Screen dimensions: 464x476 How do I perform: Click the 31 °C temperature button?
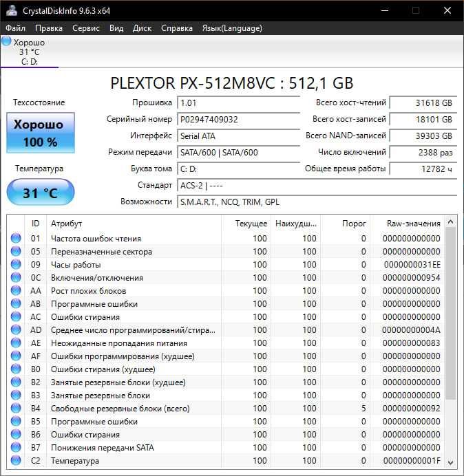pyautogui.click(x=41, y=193)
